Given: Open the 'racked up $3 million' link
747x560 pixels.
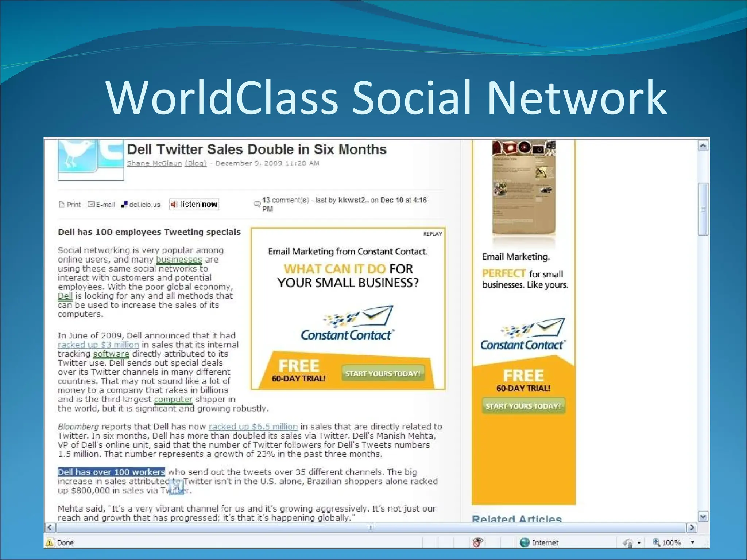Looking at the screenshot, I should (98, 345).
